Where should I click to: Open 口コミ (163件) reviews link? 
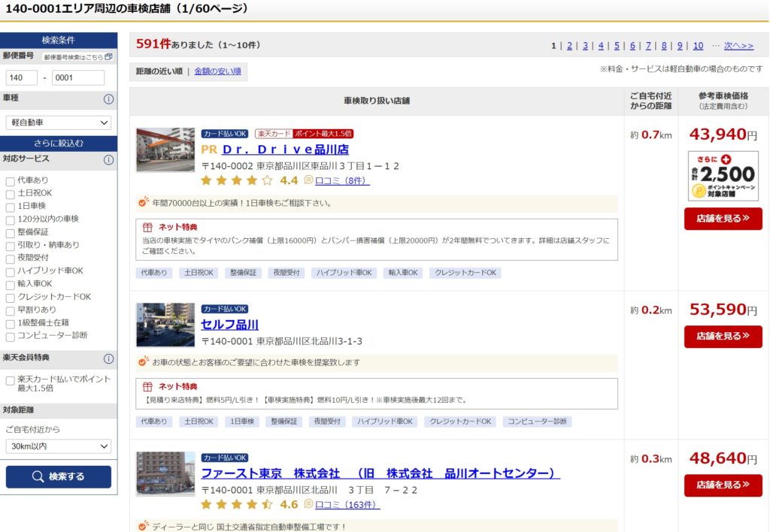pyautogui.click(x=347, y=504)
